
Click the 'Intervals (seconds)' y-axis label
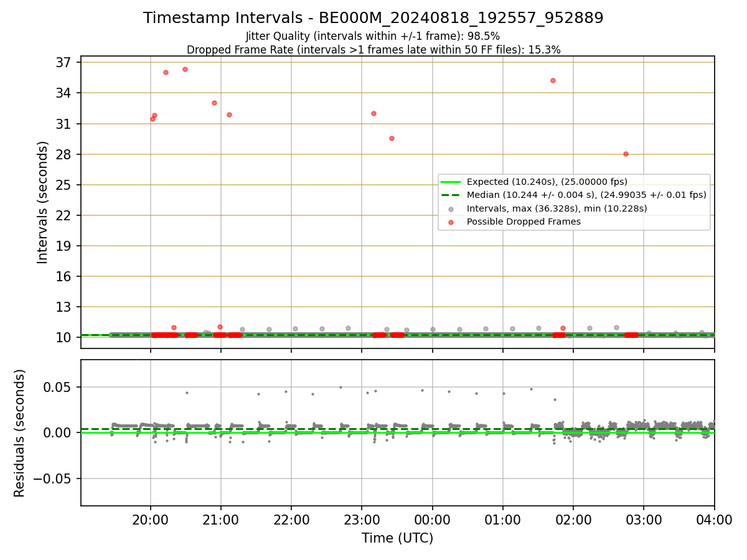coord(42,202)
